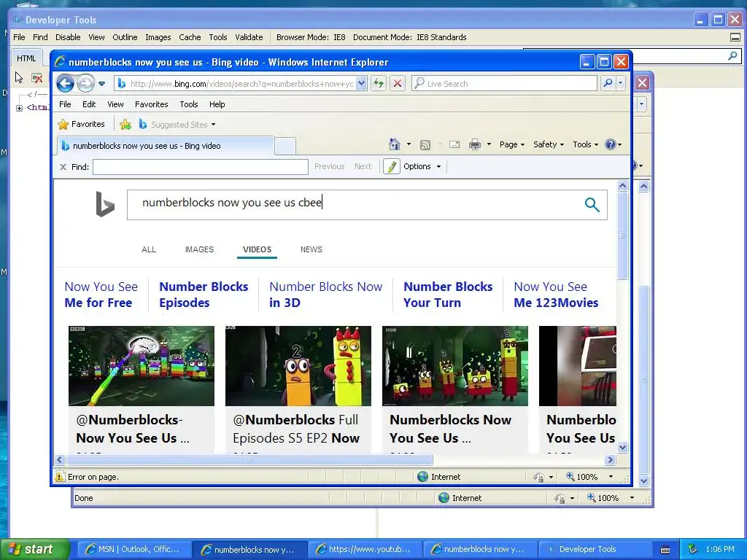This screenshot has width=747, height=560.
Task: Open the Safety command bar menu
Action: pyautogui.click(x=549, y=144)
